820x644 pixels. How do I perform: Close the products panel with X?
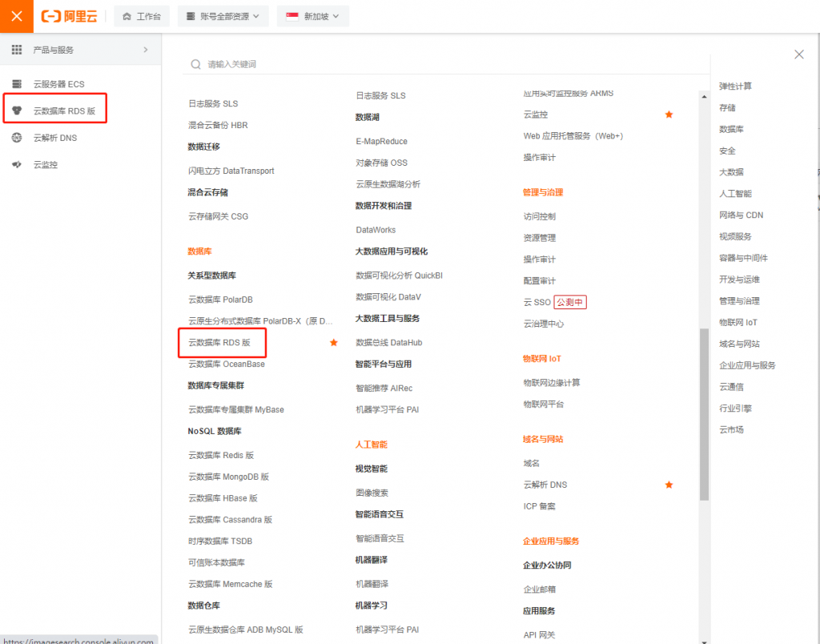pyautogui.click(x=799, y=54)
